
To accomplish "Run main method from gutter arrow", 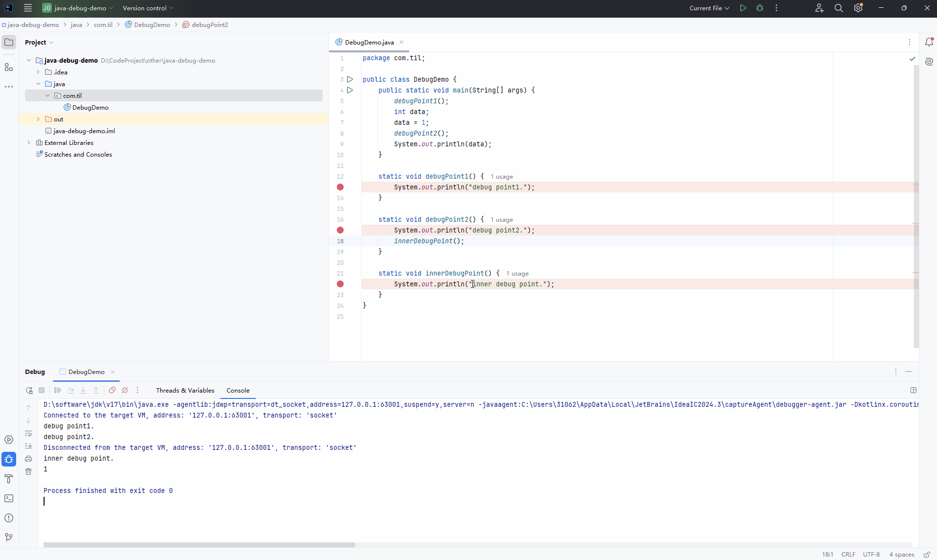I will [x=350, y=90].
